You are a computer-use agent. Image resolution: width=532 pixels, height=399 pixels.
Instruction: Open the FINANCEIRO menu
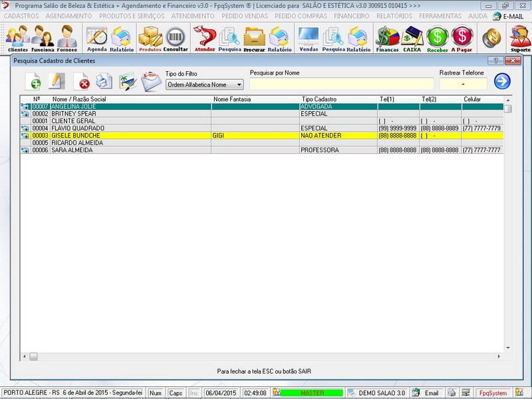pos(351,15)
